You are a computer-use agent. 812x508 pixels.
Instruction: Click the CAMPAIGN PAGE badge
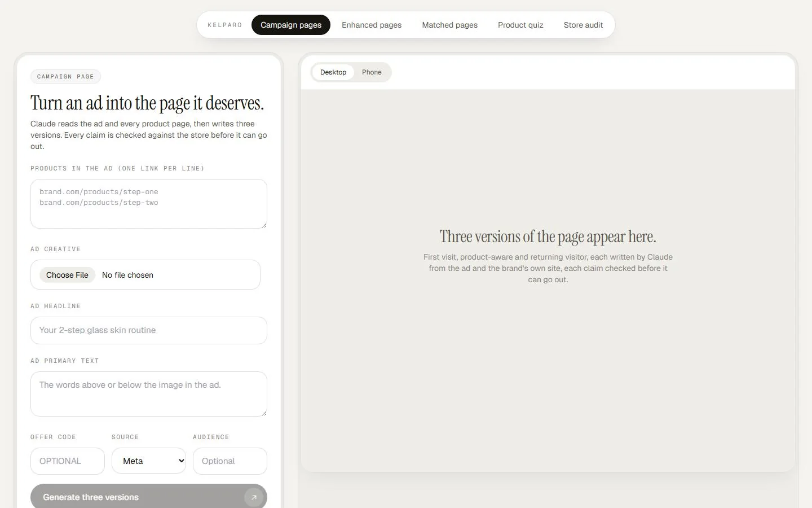(x=65, y=76)
